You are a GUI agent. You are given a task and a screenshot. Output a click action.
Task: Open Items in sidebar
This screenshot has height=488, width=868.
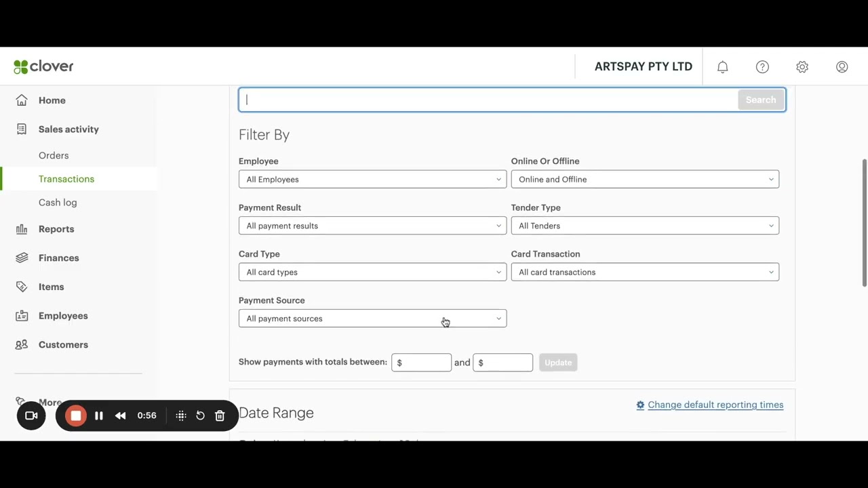point(52,287)
